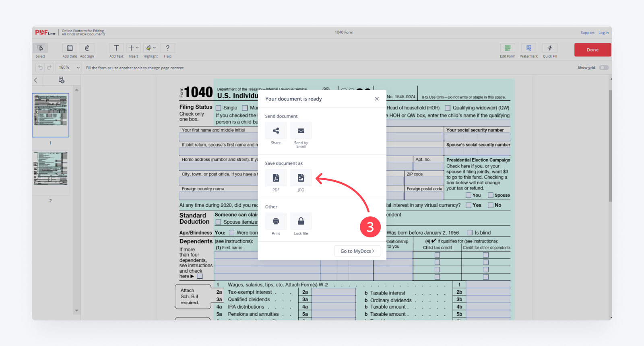Screen dimensions: 644x346
Task: Check the Qualifying widow(er) box
Action: point(448,108)
